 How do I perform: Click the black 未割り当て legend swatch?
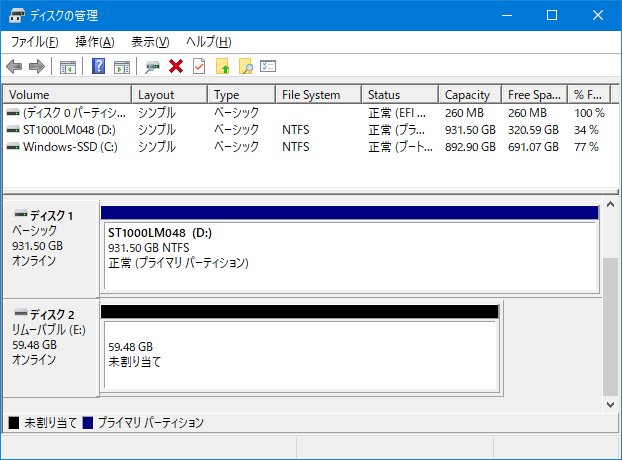tap(14, 423)
